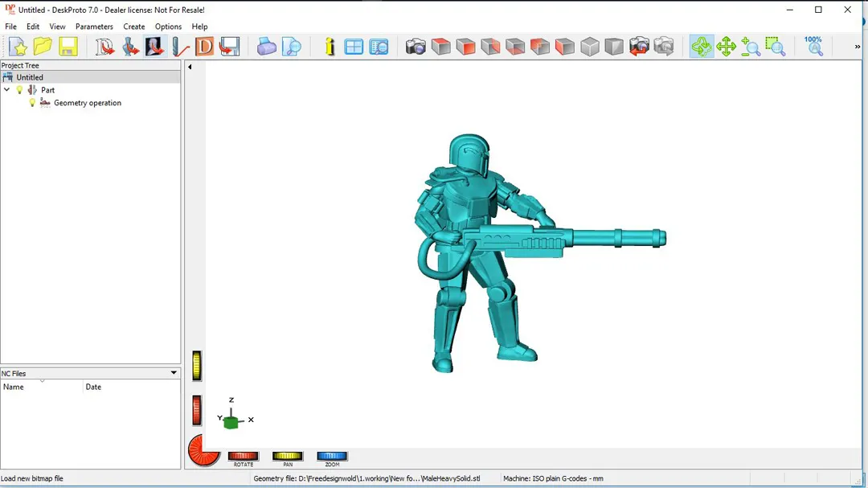Click the Zoom Window dashed-rectangle icon
Viewport: 868px width, 488px height.
tap(775, 47)
